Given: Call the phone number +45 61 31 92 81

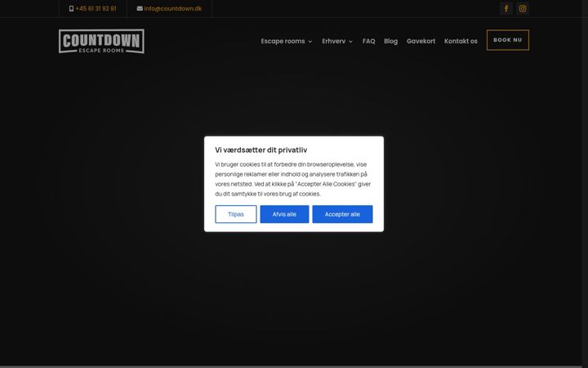Looking at the screenshot, I should coord(96,9).
